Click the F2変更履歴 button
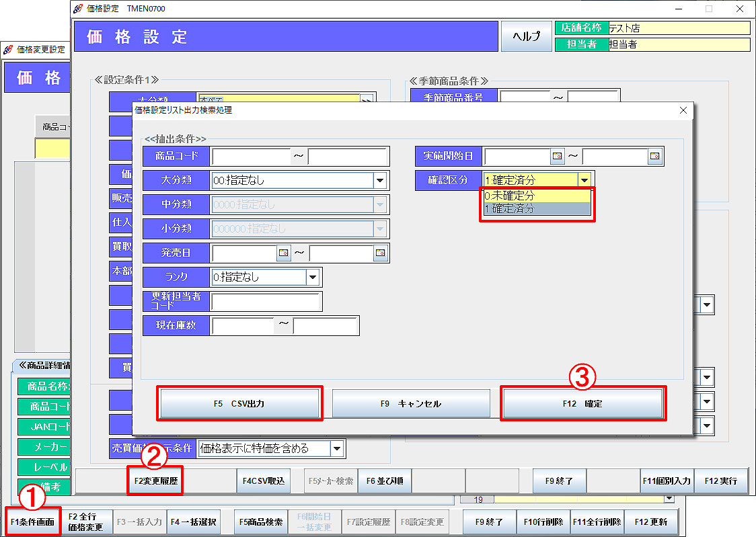This screenshot has width=756, height=537. pyautogui.click(x=155, y=481)
